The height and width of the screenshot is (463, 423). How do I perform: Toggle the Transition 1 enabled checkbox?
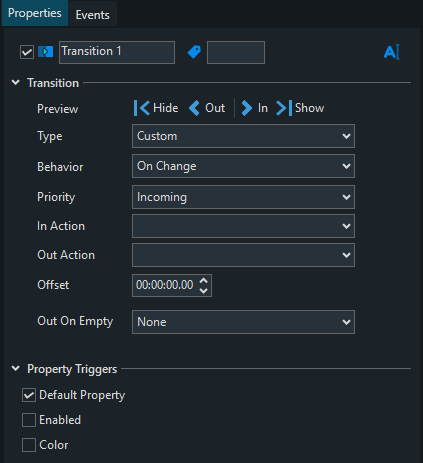click(27, 52)
